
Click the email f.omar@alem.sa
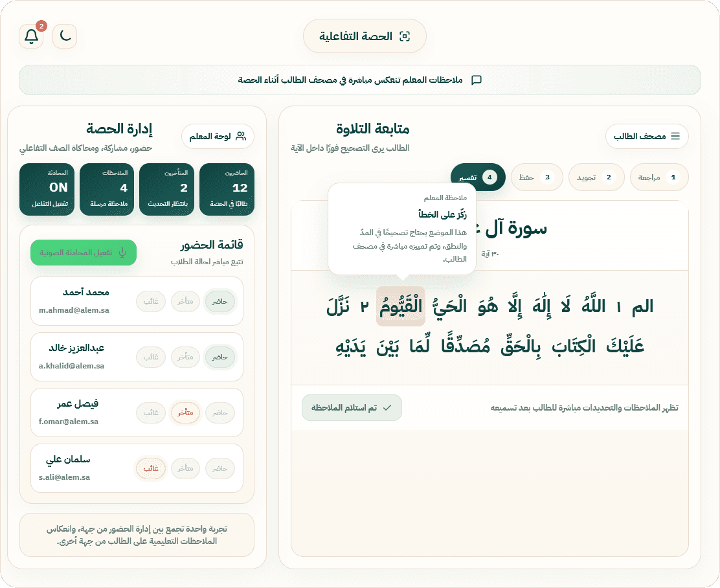(x=69, y=421)
